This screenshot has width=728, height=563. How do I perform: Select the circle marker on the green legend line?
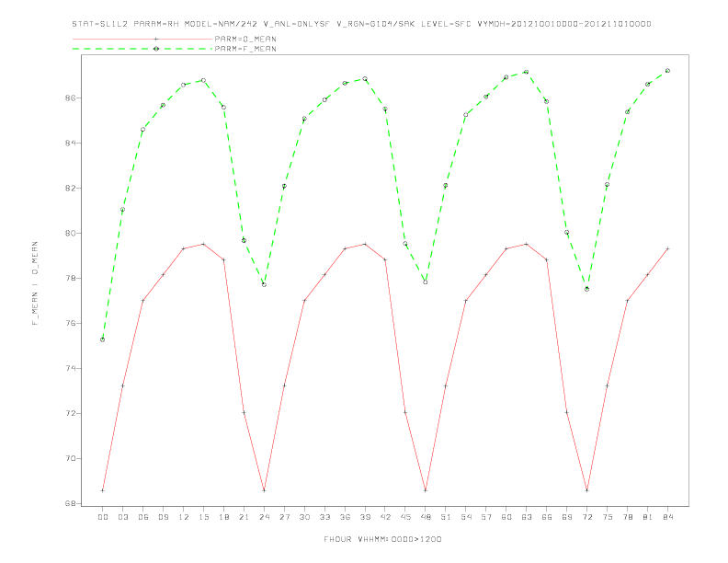[156, 49]
